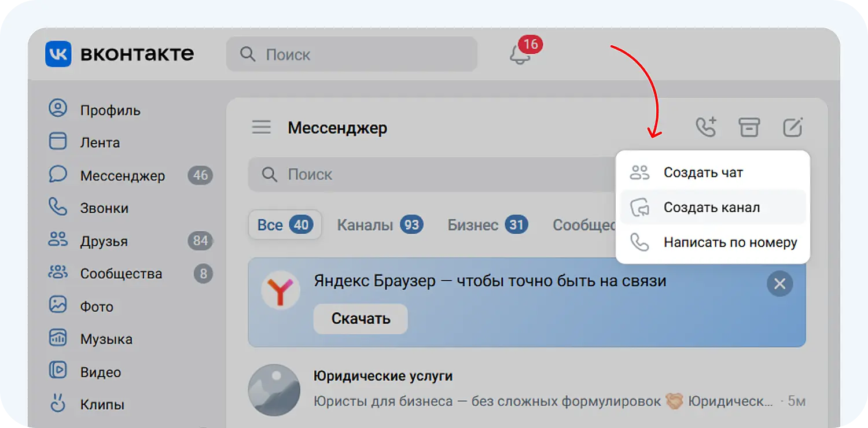868x428 pixels.
Task: Click the 31 counter on Бизнес tab
Action: point(516,225)
